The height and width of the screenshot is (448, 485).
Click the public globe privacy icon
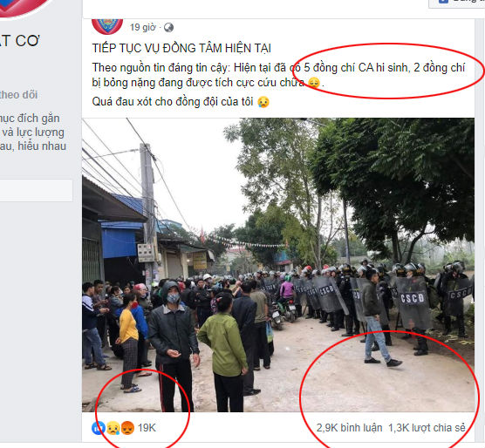click(x=168, y=28)
